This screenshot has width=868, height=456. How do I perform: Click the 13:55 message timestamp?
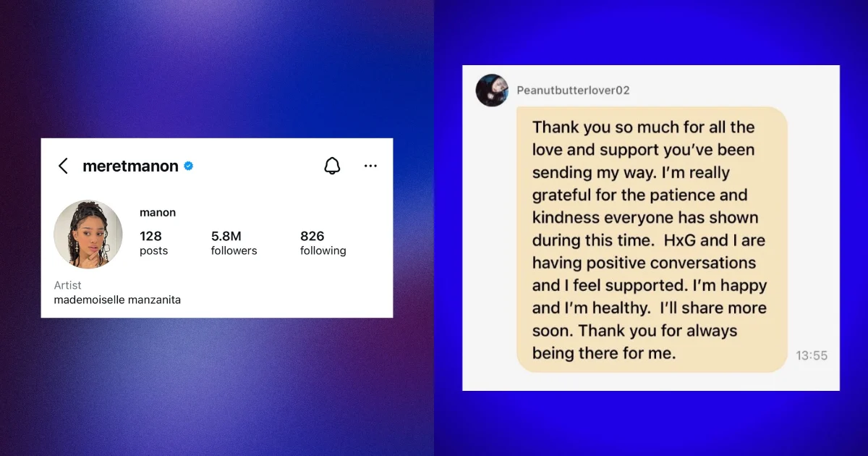tap(812, 355)
